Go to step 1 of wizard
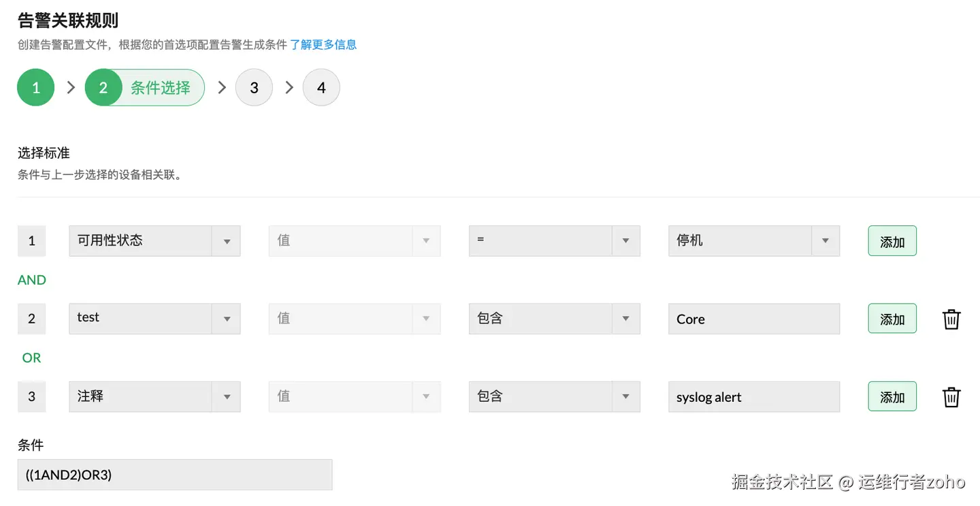The width and height of the screenshot is (980, 506). pos(35,88)
